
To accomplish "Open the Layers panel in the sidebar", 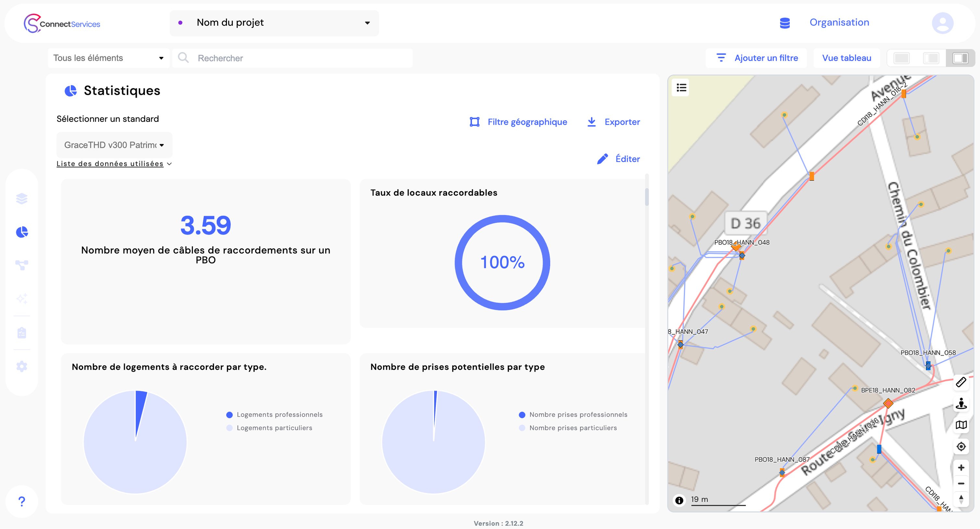I will coord(22,198).
